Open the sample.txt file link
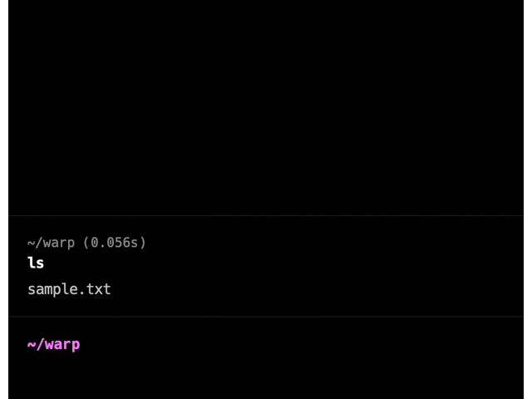Viewport: 532px width, 399px height. 69,289
